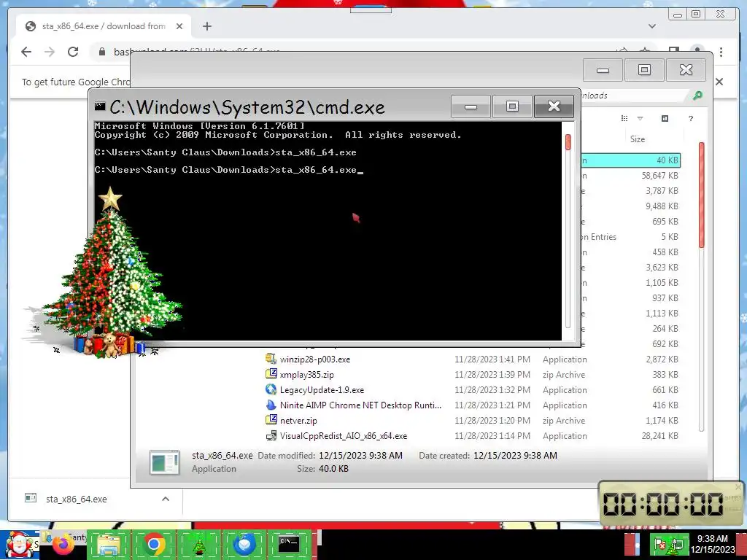The height and width of the screenshot is (560, 747).
Task: Click the Explorer search magnifier icon
Action: pos(697,96)
